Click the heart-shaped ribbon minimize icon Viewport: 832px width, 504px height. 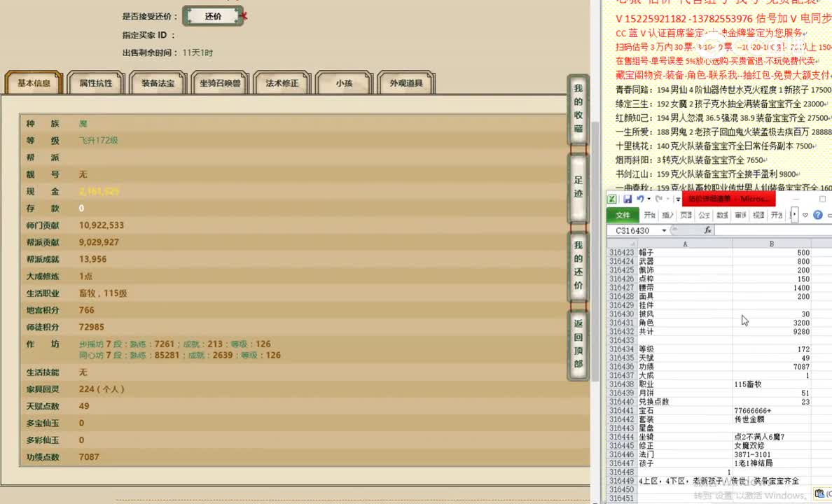point(805,215)
